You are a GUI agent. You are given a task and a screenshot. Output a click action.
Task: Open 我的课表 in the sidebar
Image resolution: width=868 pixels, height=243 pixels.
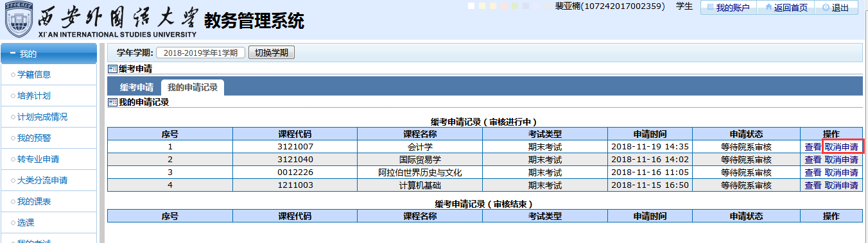34,201
